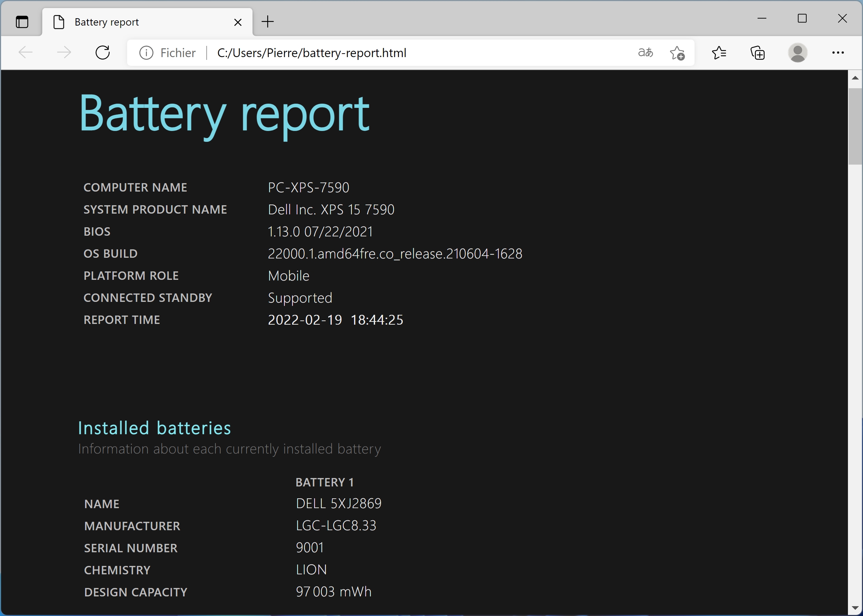The height and width of the screenshot is (616, 863).
Task: Click manufacturer value 'LGC-LGC8.33'
Action: [x=336, y=526]
